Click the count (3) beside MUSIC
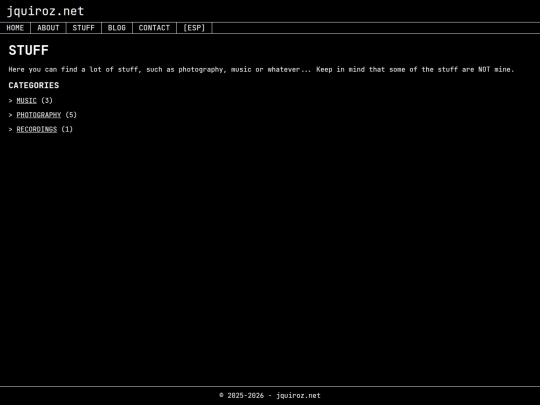This screenshot has width=540, height=405. (x=47, y=101)
